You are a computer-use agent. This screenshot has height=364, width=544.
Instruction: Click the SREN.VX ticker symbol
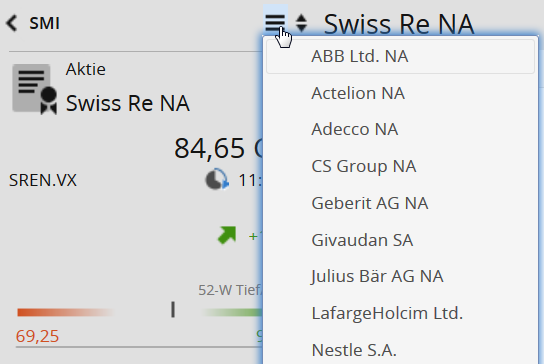coord(43,180)
